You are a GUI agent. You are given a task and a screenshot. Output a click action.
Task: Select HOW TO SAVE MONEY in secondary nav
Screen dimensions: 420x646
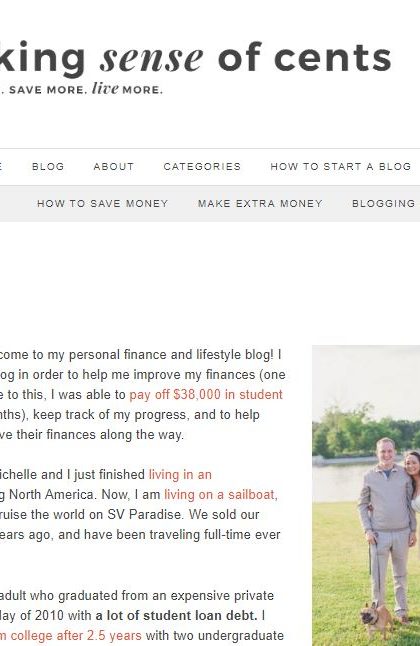click(x=103, y=204)
